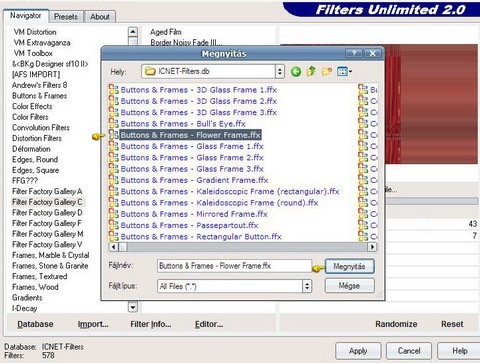The image size is (480, 363).
Task: Select Buttons & Frames category
Action: tap(39, 96)
